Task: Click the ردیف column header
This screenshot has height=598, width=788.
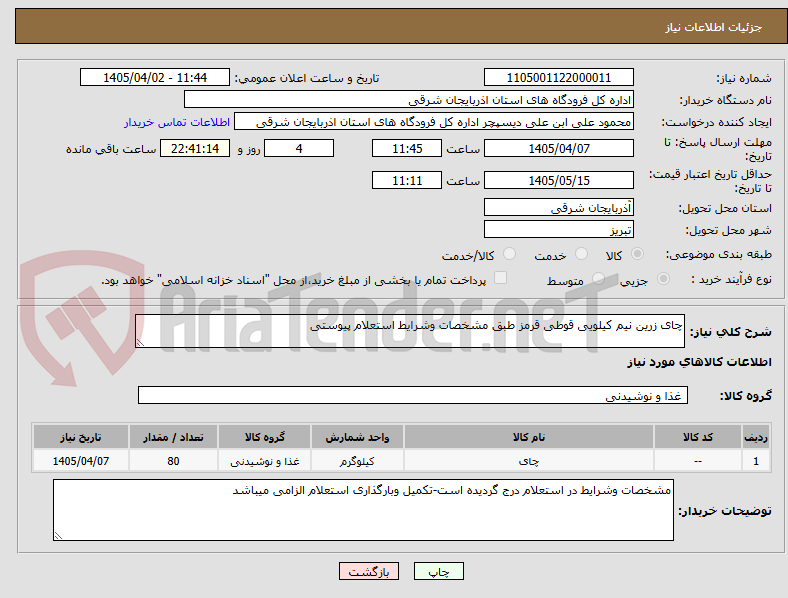Action: 756,437
